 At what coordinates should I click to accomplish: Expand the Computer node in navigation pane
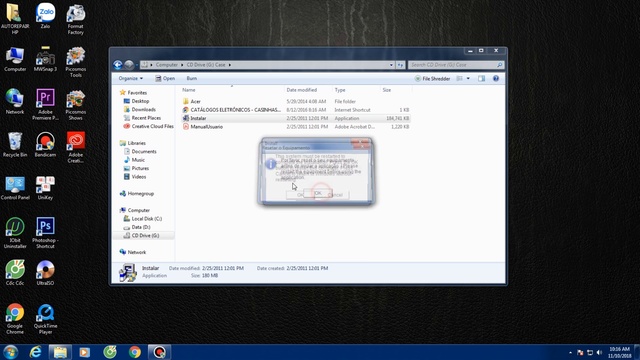click(x=138, y=210)
